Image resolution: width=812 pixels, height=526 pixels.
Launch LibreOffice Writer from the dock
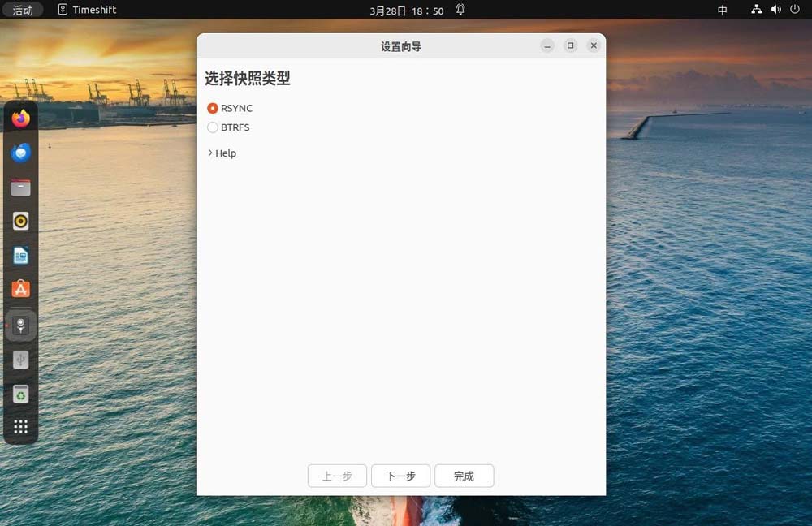click(x=21, y=256)
